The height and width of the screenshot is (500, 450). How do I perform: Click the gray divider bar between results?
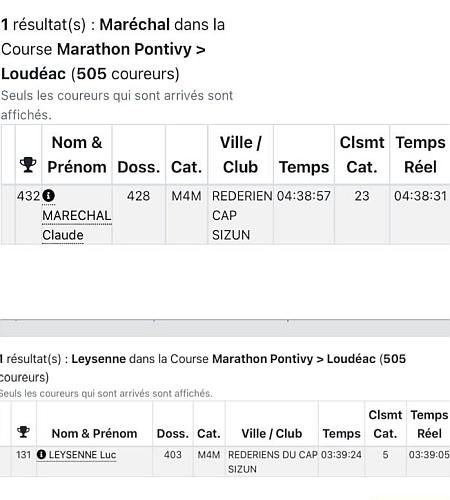tap(225, 328)
